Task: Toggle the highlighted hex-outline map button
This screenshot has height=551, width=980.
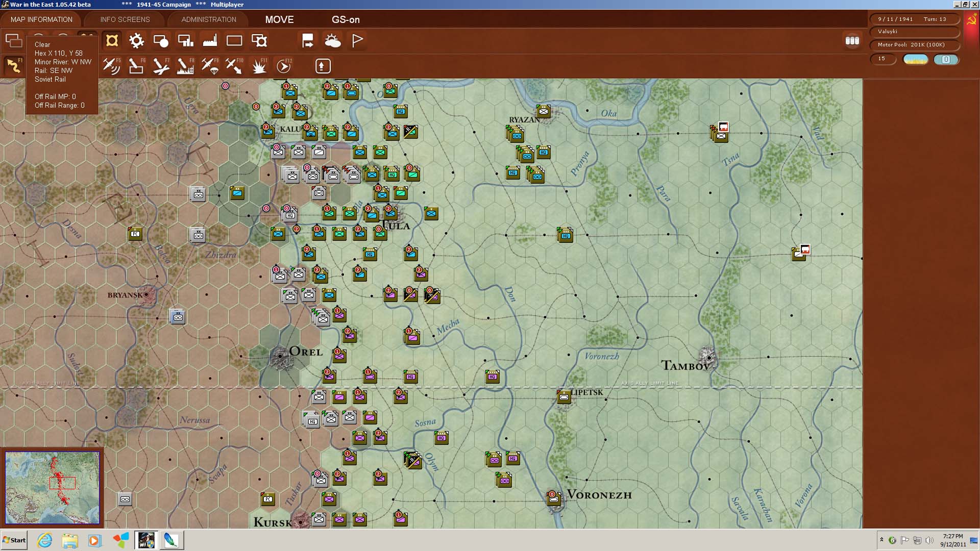Action: [x=112, y=40]
